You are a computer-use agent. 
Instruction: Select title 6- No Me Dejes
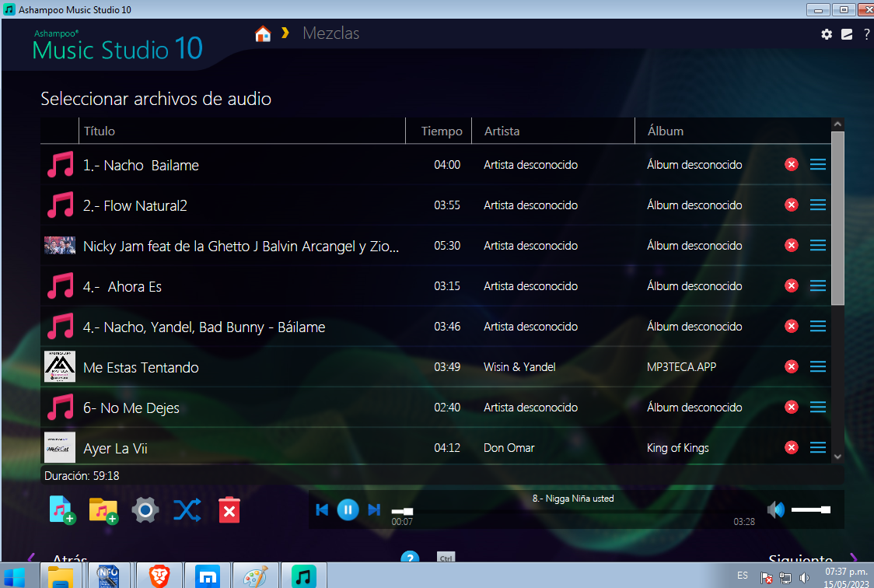(x=131, y=408)
